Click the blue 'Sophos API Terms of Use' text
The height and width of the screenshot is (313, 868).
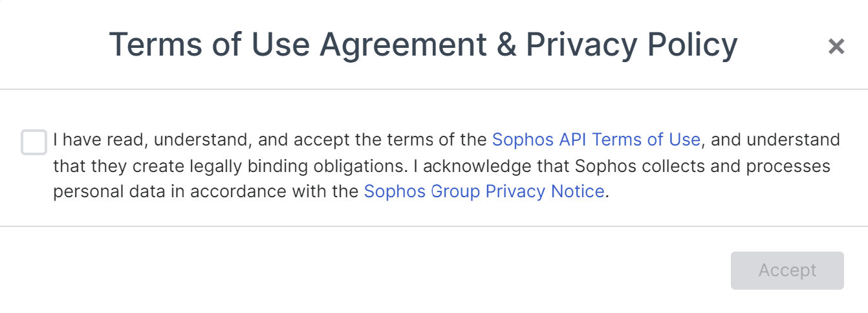596,140
